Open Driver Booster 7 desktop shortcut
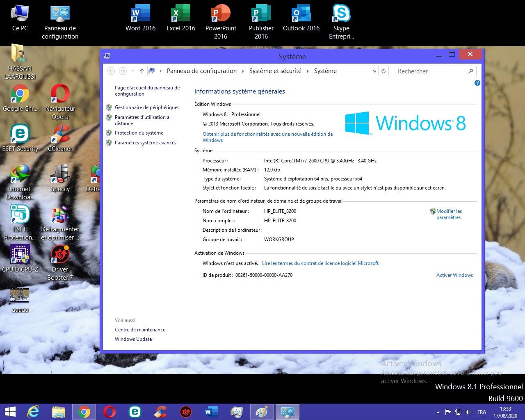 [60, 263]
